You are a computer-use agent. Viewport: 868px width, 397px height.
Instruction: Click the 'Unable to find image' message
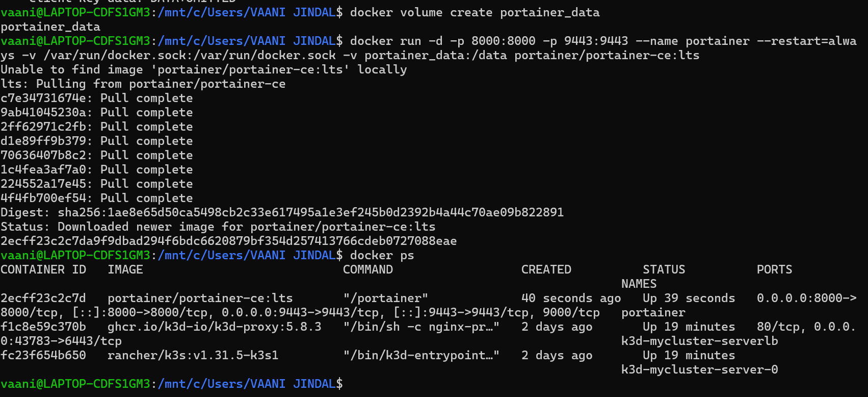(x=203, y=69)
